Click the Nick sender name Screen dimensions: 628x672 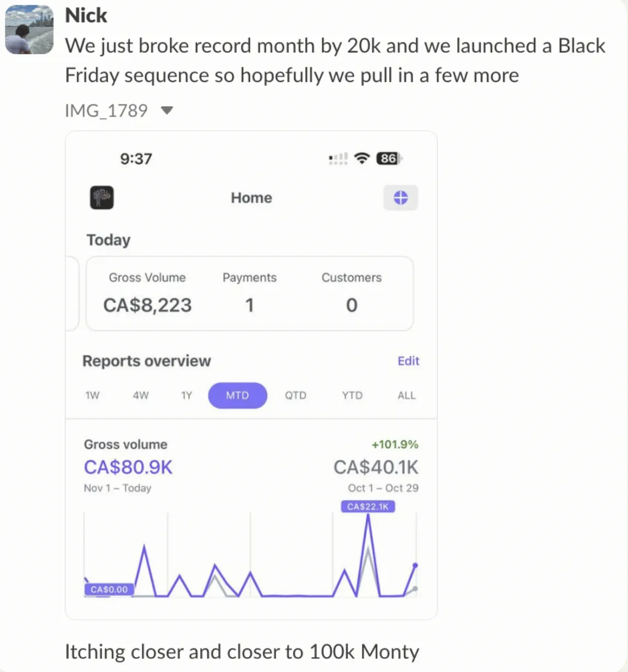(86, 15)
